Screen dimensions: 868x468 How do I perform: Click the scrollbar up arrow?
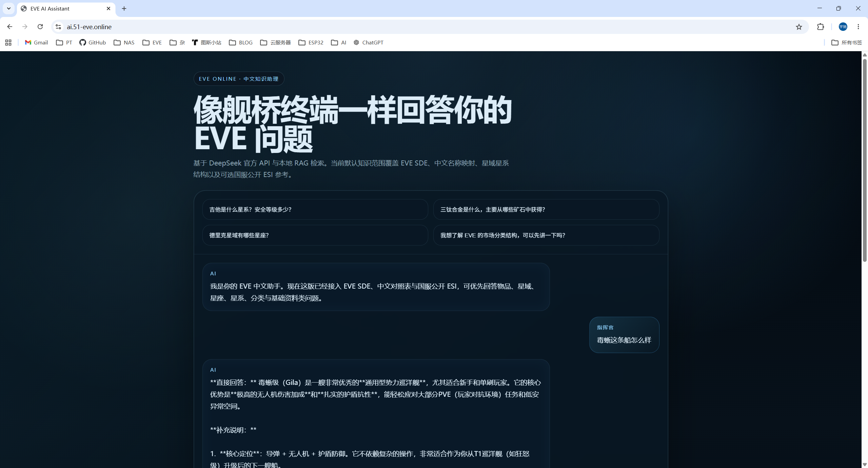[865, 55]
